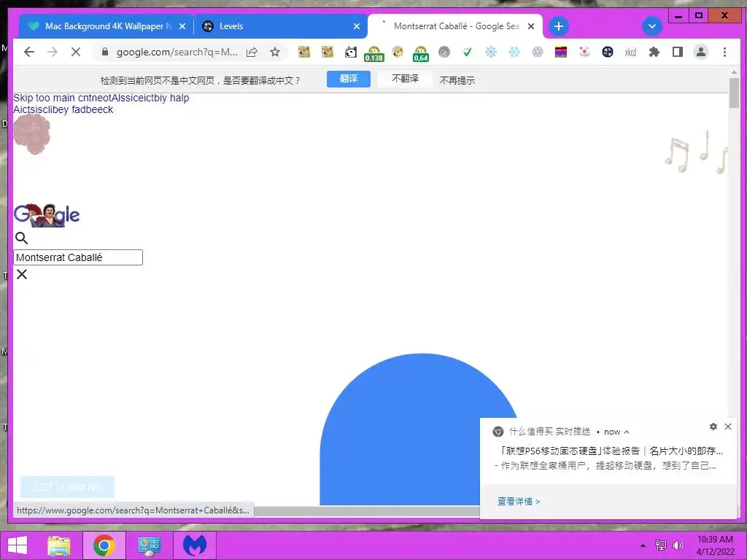Viewport: 747px width, 560px height.
Task: Click the search box containing Montserrat Caballé
Action: click(78, 257)
